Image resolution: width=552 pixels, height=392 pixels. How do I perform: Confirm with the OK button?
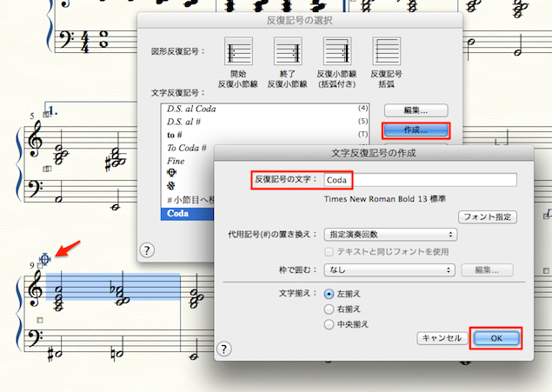496,338
